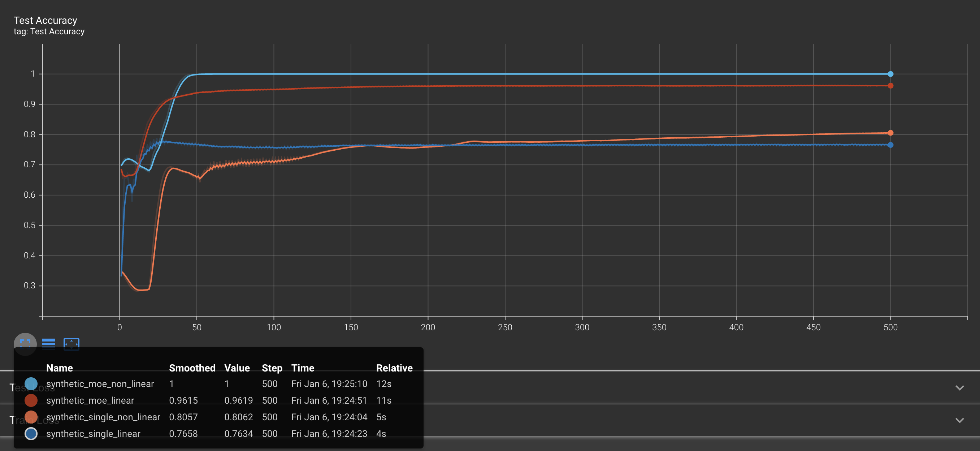
Task: Click the dark blue endpoint marker at step 500
Action: point(890,145)
